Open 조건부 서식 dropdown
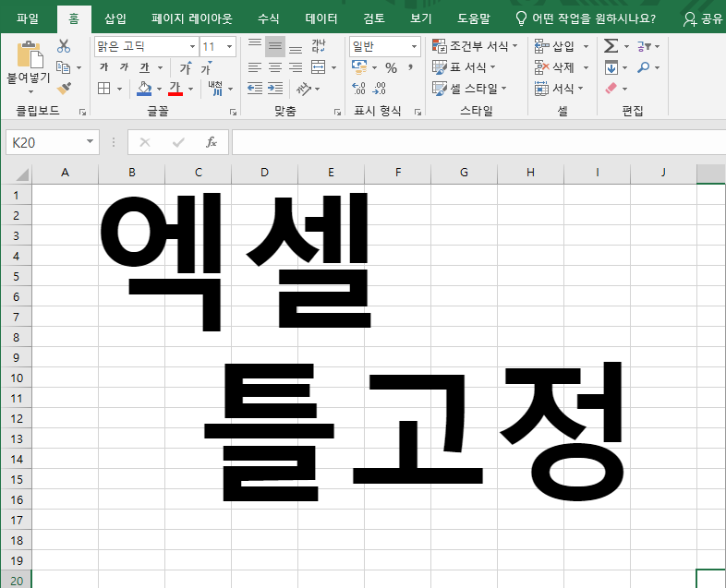The image size is (726, 588). (475, 46)
